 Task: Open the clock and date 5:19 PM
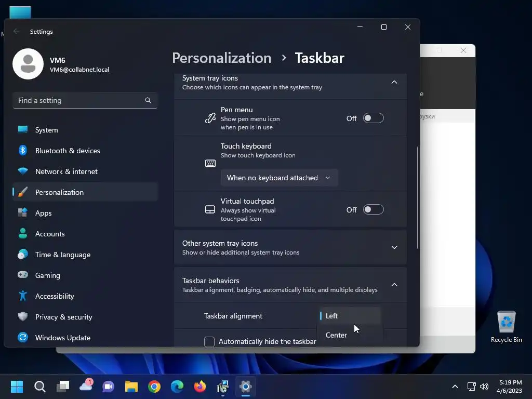[x=510, y=387]
